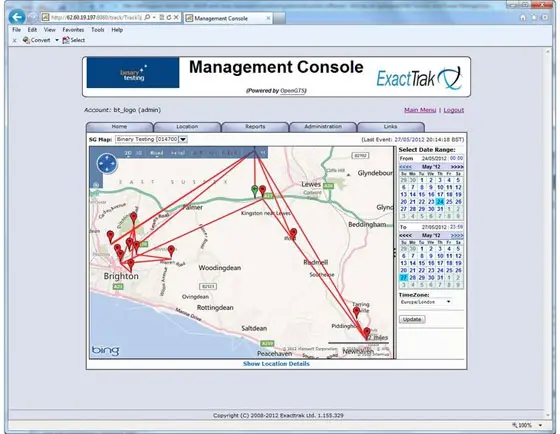Image resolution: width=560 pixels, height=434 pixels.
Task: Click the From time field 00:00
Action: pyautogui.click(x=456, y=158)
